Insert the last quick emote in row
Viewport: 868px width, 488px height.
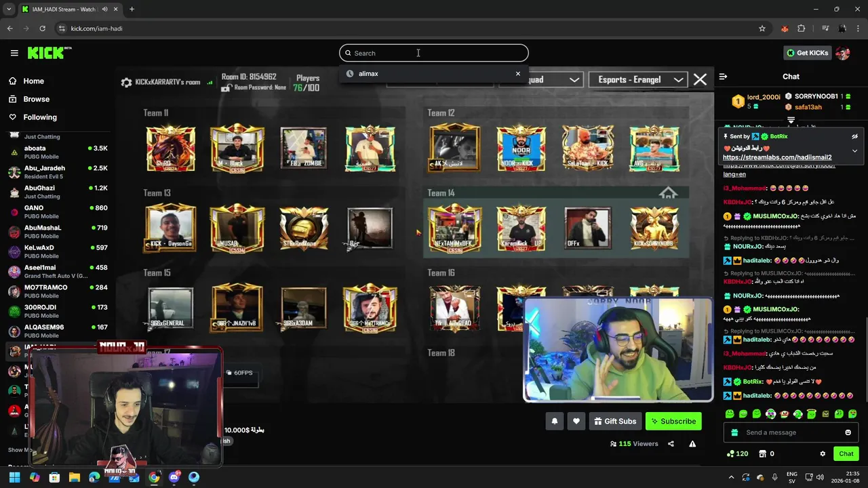point(852,413)
